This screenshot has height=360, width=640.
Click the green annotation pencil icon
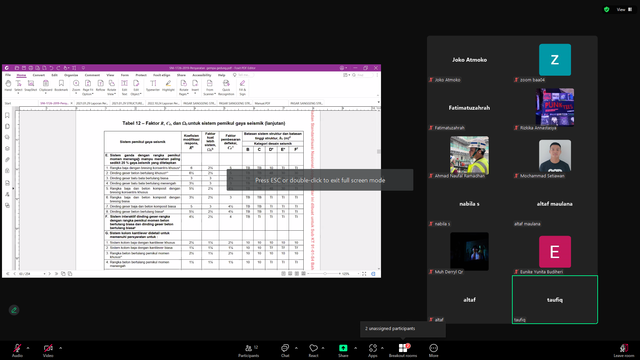click(x=14, y=310)
